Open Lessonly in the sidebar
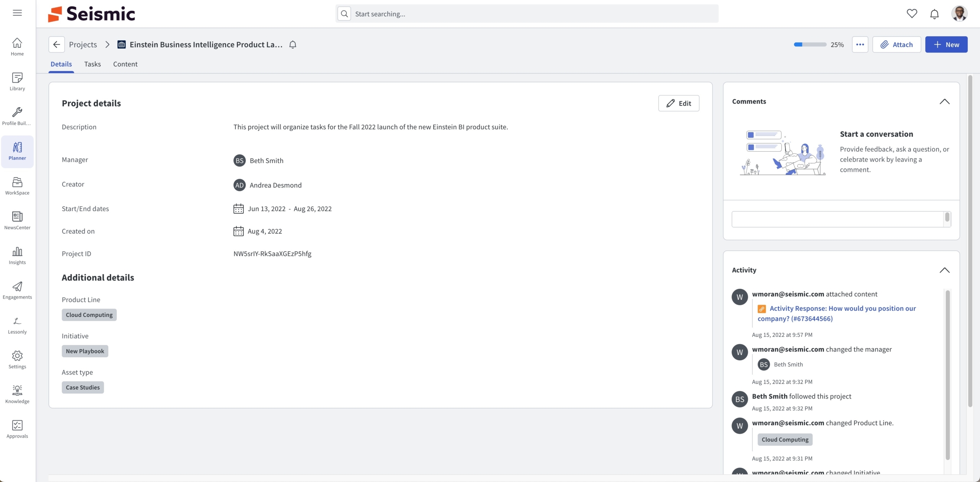Image resolution: width=980 pixels, height=482 pixels. click(17, 325)
